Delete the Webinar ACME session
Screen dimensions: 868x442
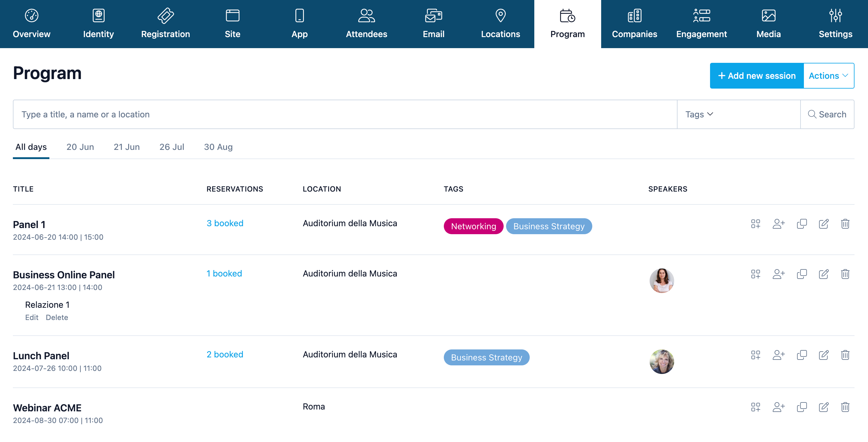845,407
